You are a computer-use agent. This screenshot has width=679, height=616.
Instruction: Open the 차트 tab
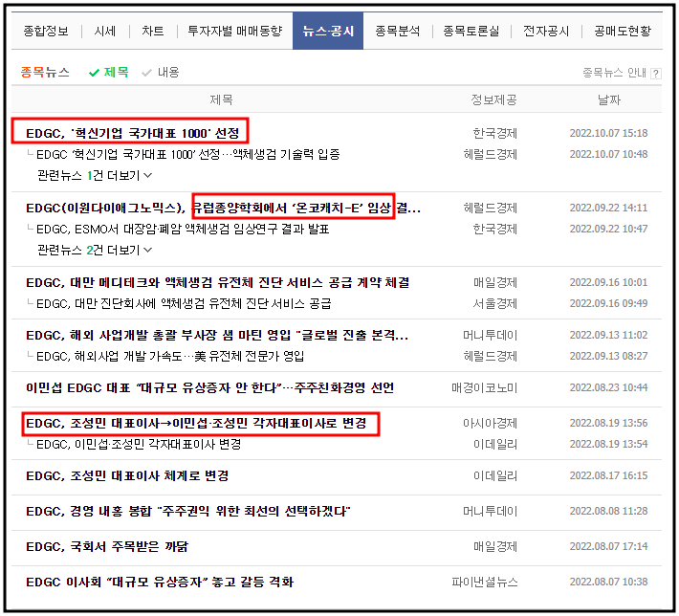click(x=153, y=31)
